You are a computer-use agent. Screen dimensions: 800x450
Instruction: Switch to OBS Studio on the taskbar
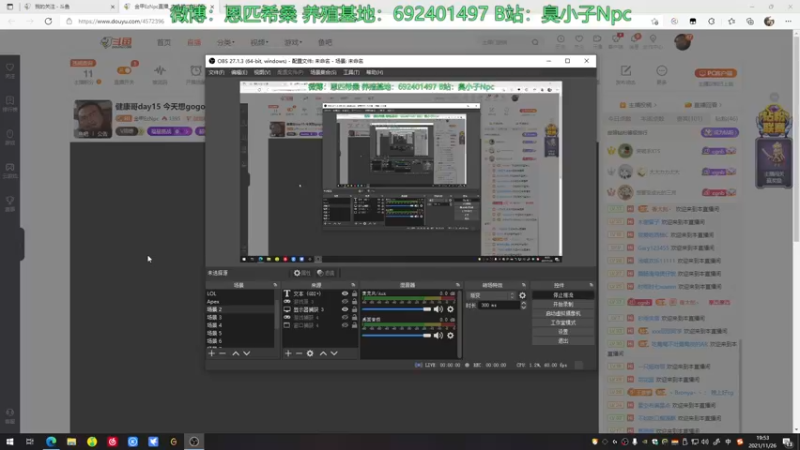coord(194,442)
